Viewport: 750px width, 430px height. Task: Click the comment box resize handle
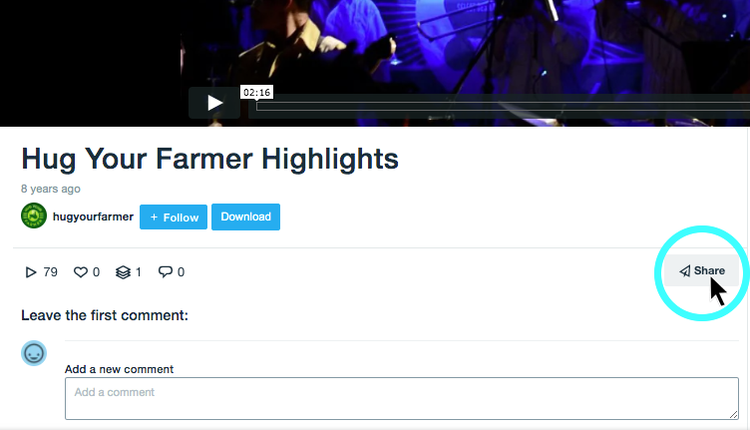pyautogui.click(x=734, y=415)
